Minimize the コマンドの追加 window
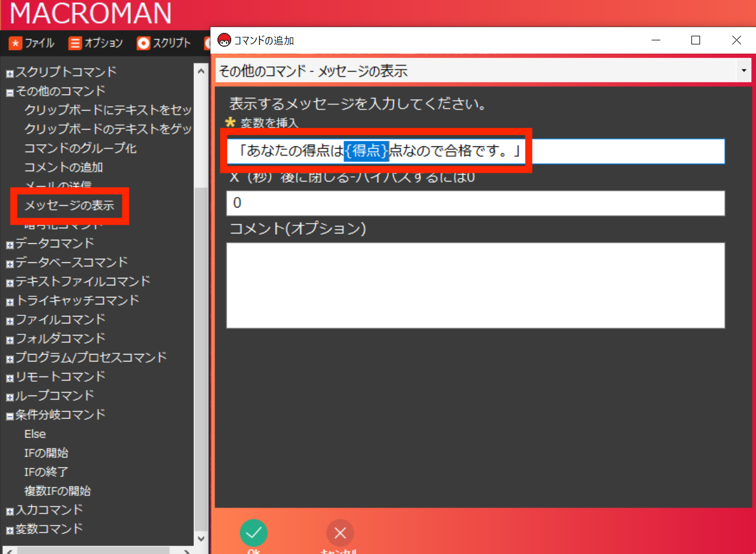The height and width of the screenshot is (554, 756). click(656, 40)
